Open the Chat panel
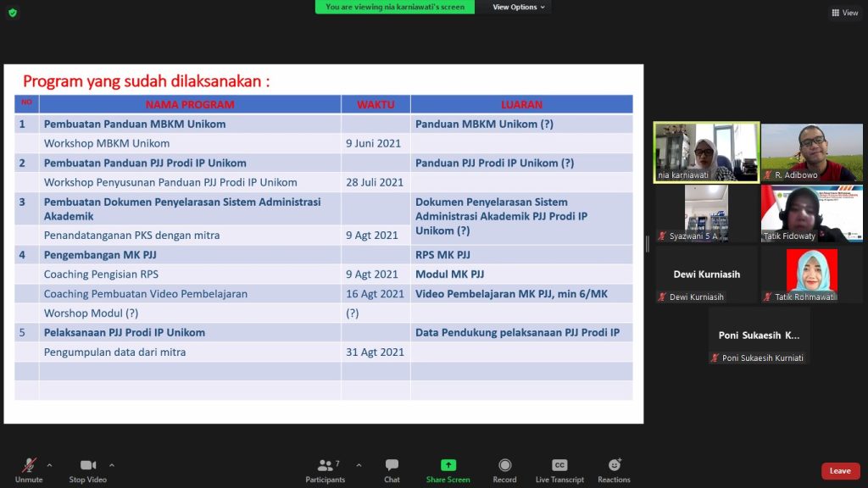Image resolution: width=868 pixels, height=488 pixels. pyautogui.click(x=392, y=470)
